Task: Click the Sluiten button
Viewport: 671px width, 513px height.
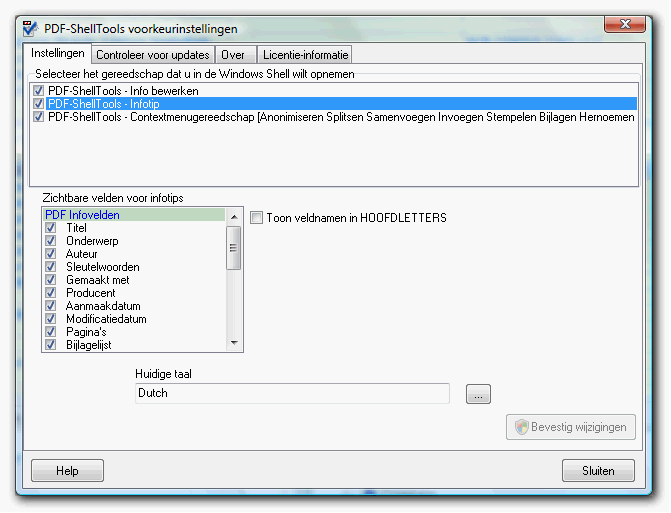Action: [x=598, y=471]
